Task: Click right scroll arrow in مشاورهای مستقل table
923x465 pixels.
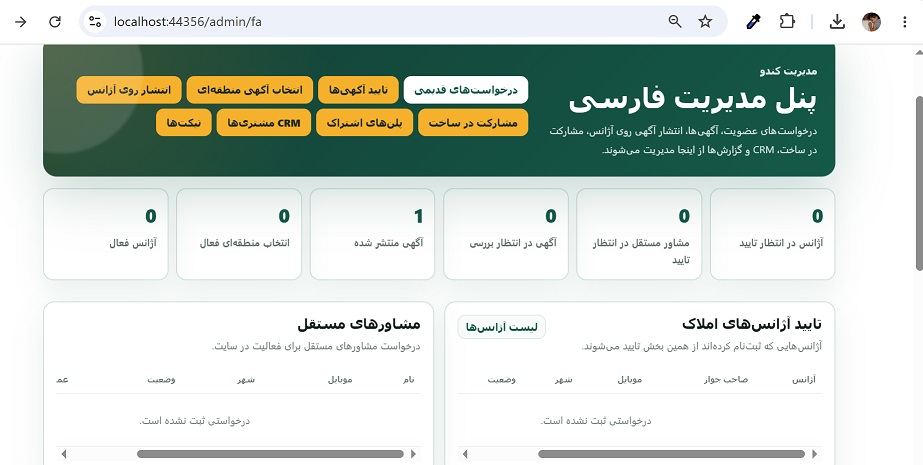Action: 413,454
